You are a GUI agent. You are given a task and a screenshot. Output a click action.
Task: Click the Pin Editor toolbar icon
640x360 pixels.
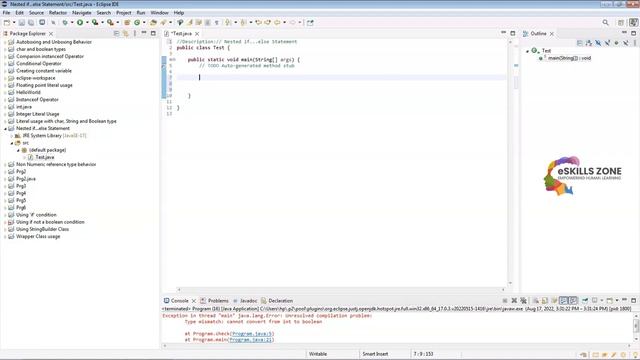coord(310,22)
